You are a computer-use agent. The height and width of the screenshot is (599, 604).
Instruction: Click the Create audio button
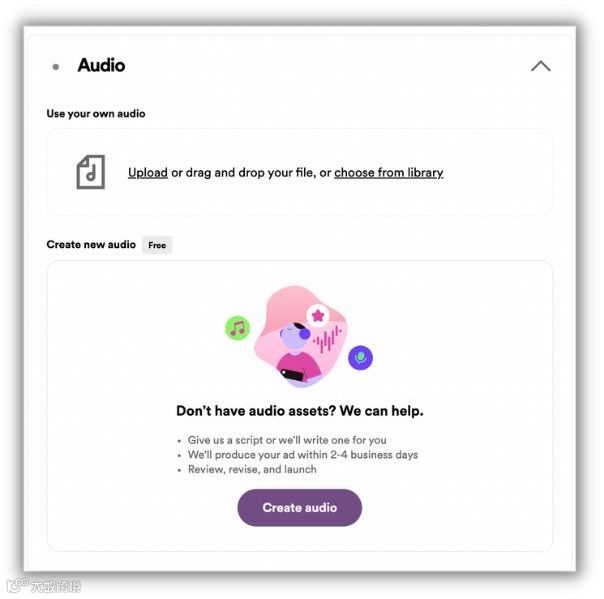(299, 507)
